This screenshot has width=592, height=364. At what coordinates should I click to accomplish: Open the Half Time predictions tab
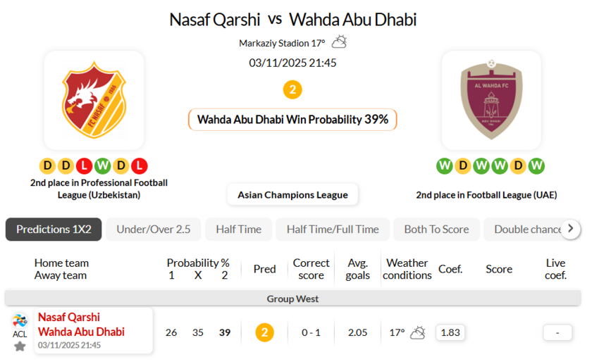238,230
